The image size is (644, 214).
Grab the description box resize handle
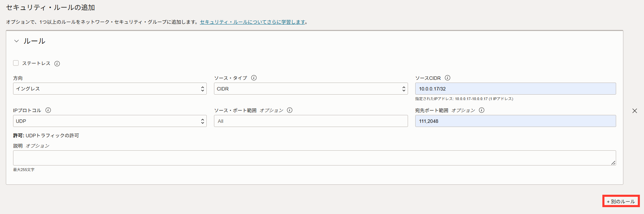pyautogui.click(x=613, y=163)
